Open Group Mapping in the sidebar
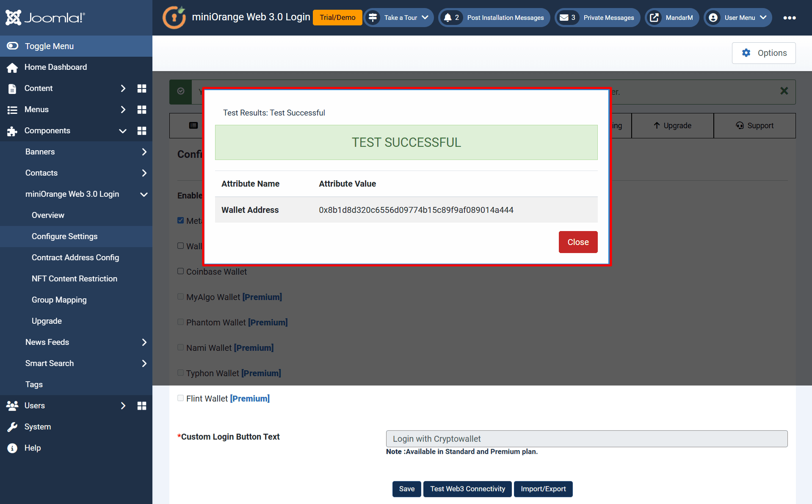This screenshot has width=812, height=504. (59, 300)
